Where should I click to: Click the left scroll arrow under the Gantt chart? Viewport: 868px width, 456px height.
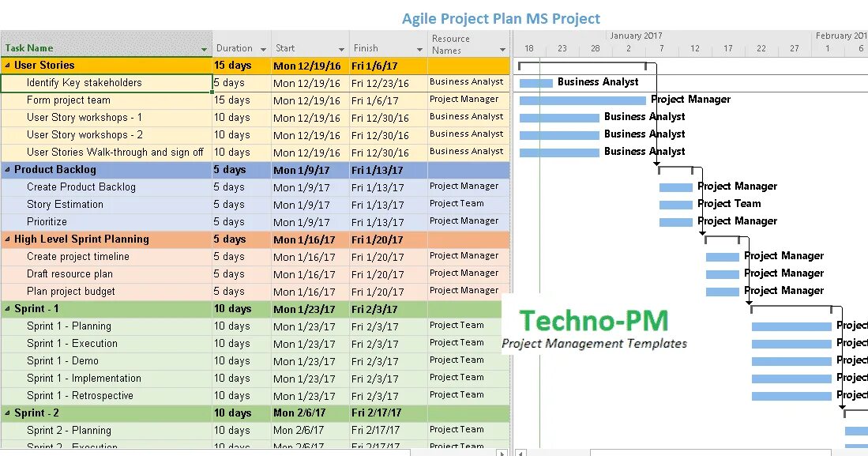click(x=520, y=452)
